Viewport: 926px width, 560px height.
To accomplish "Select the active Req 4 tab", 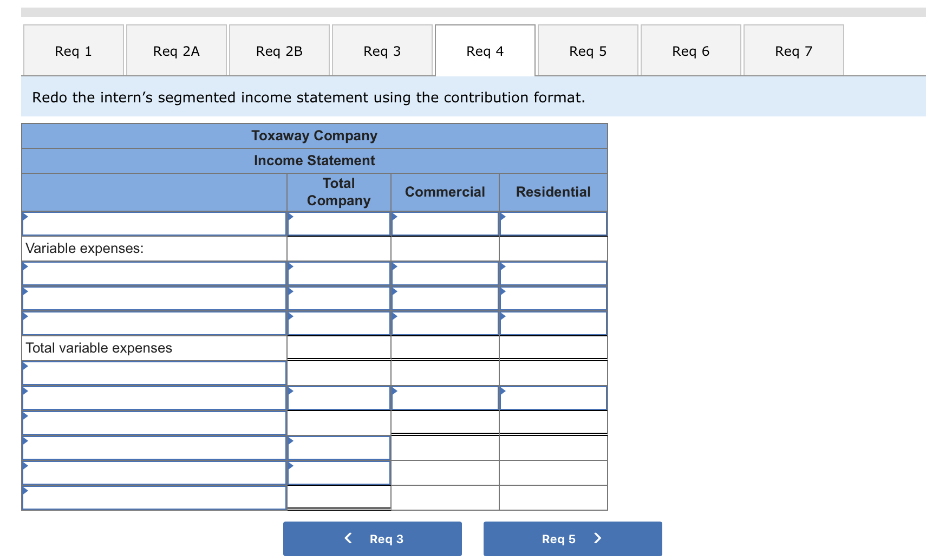I will [x=485, y=50].
